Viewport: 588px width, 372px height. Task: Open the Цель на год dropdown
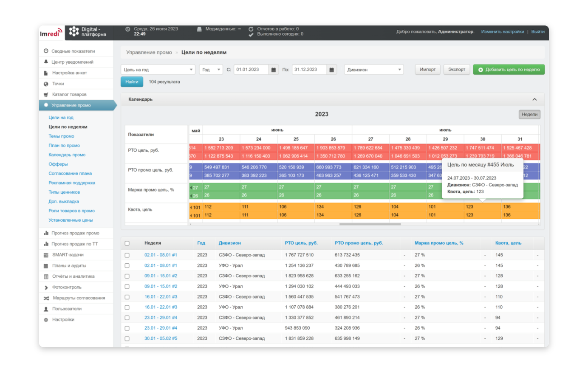[x=158, y=70]
